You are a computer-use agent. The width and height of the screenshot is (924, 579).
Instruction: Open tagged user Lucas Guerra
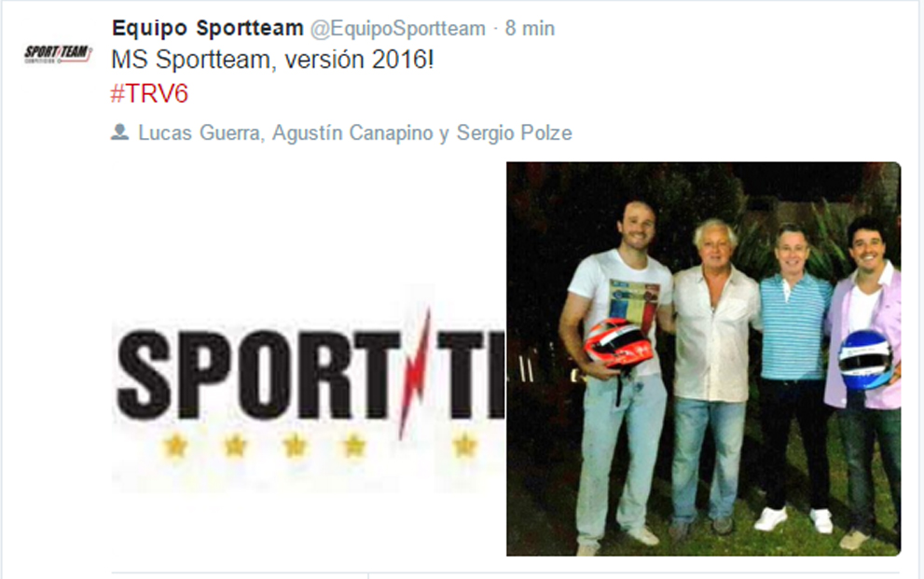pyautogui.click(x=200, y=132)
